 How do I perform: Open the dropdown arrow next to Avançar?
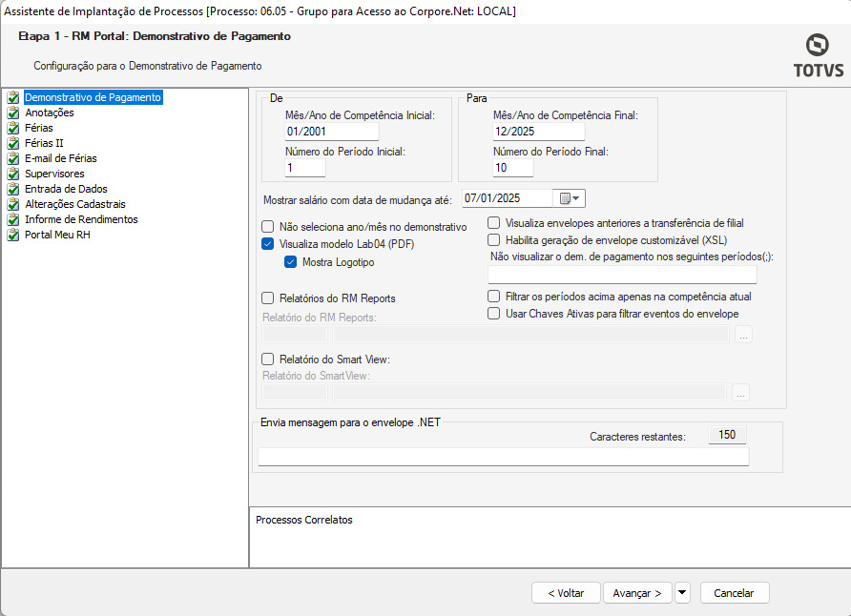pos(682,593)
